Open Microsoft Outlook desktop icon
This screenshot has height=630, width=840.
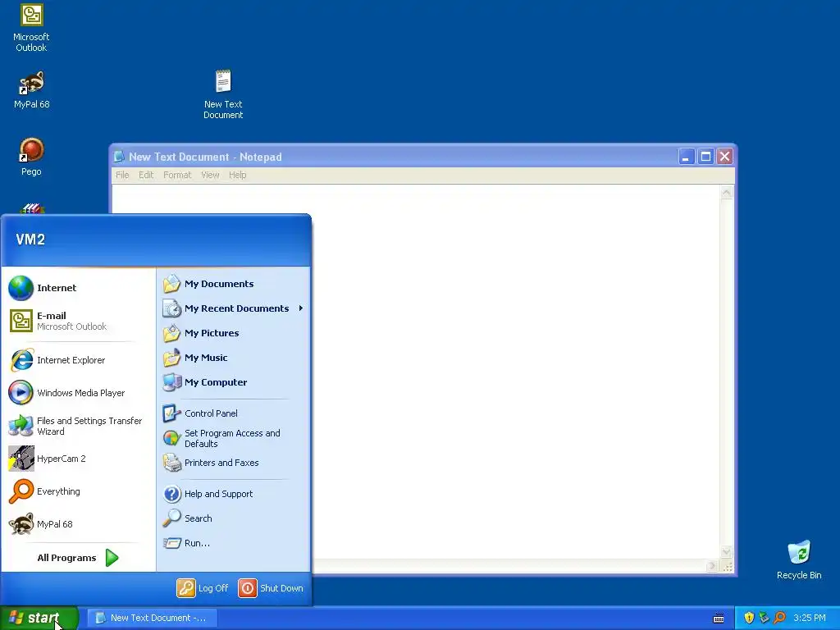(x=31, y=27)
